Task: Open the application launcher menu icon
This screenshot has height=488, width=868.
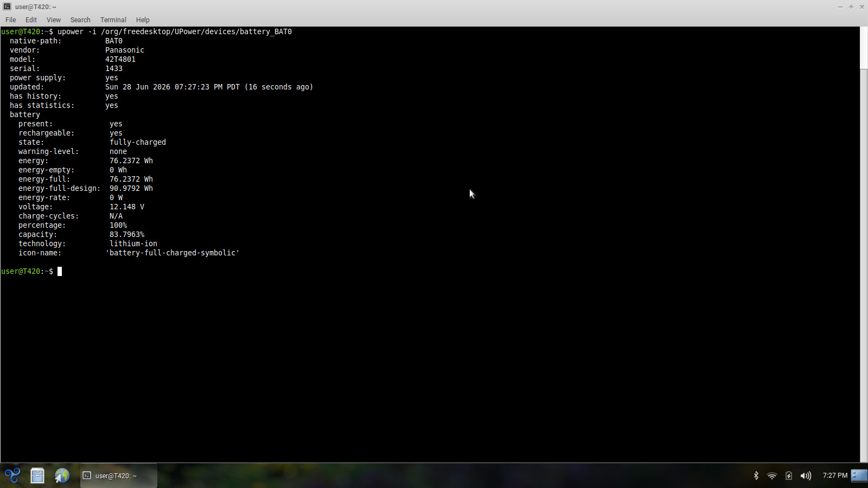Action: pos(12,476)
